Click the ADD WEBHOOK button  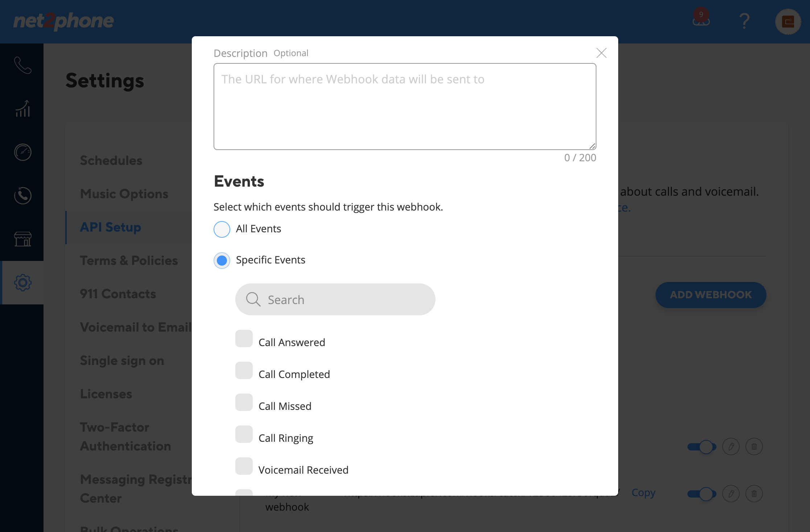point(711,295)
